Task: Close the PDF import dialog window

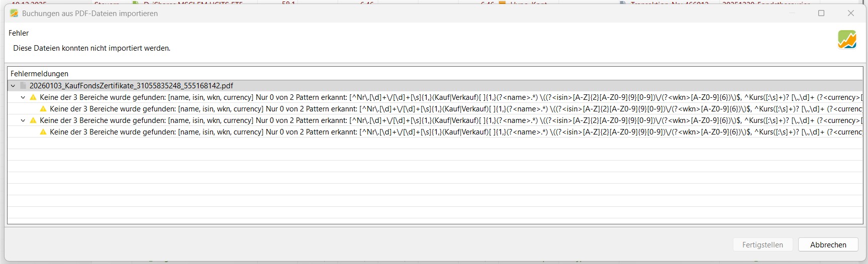Action: click(x=850, y=13)
